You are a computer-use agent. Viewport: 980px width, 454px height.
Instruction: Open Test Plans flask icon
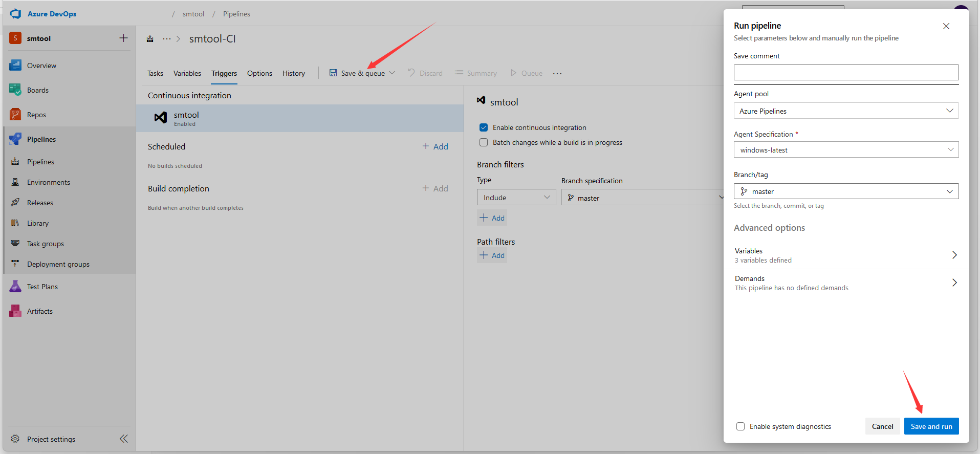tap(15, 287)
